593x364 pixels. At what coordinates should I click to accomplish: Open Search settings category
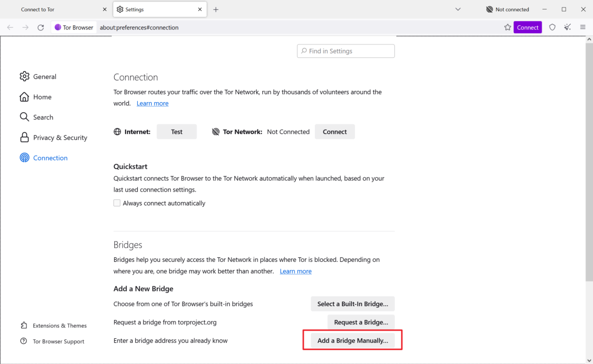pos(43,117)
